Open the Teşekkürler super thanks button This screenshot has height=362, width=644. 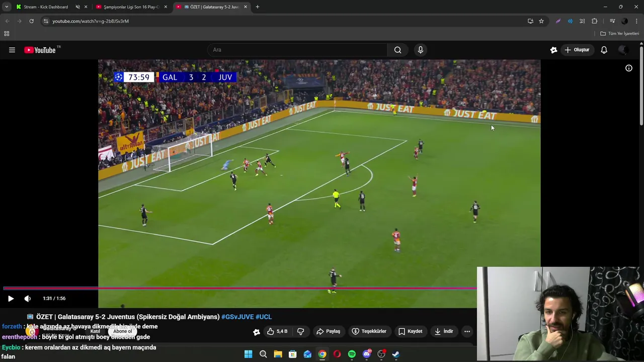(x=369, y=331)
